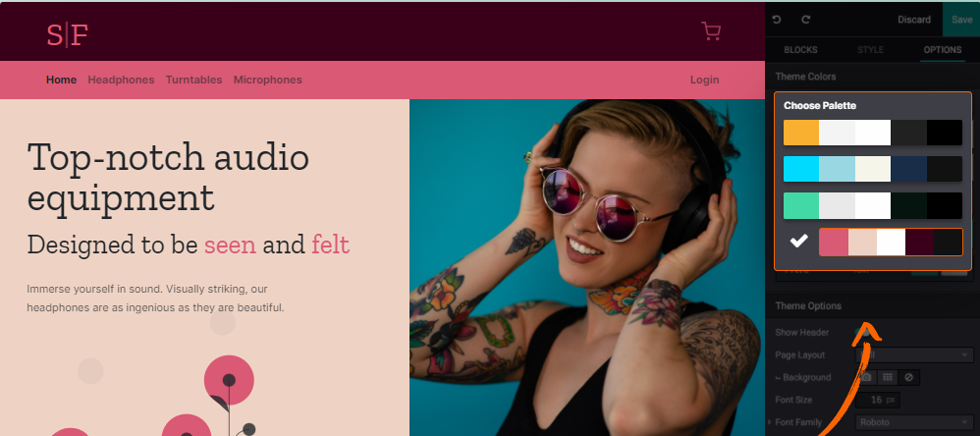The image size is (980, 436).
Task: Select no background slashed-circle icon
Action: [x=908, y=377]
